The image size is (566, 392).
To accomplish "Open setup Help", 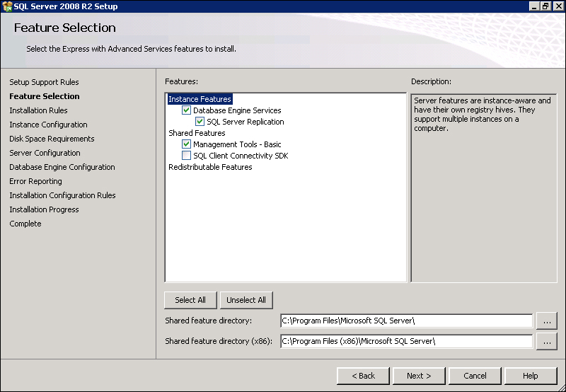I will [531, 376].
